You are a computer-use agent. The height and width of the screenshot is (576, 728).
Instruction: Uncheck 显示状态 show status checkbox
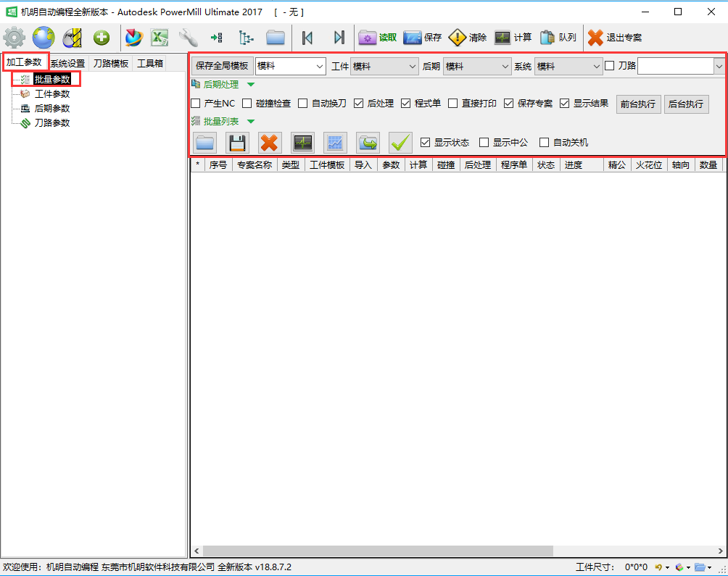click(x=426, y=143)
